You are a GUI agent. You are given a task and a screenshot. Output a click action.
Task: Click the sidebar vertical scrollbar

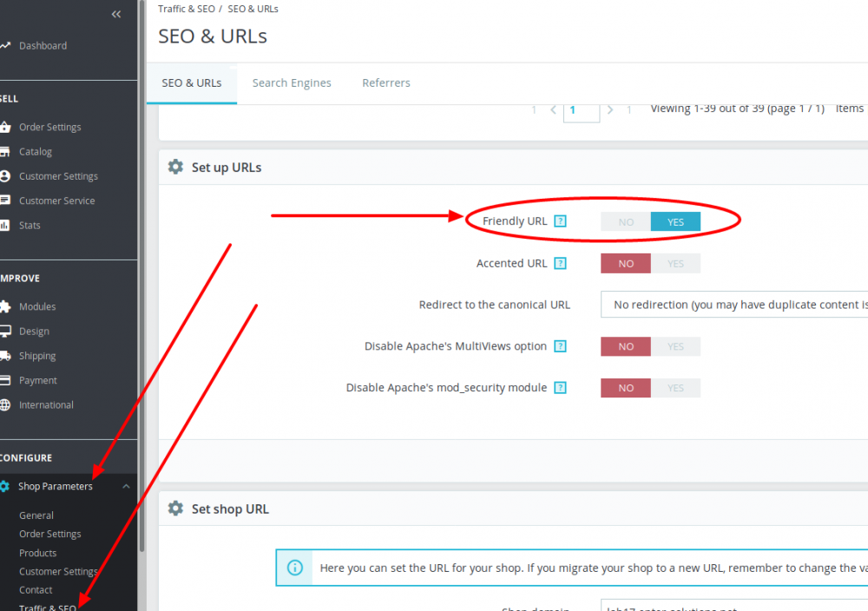[x=141, y=277]
